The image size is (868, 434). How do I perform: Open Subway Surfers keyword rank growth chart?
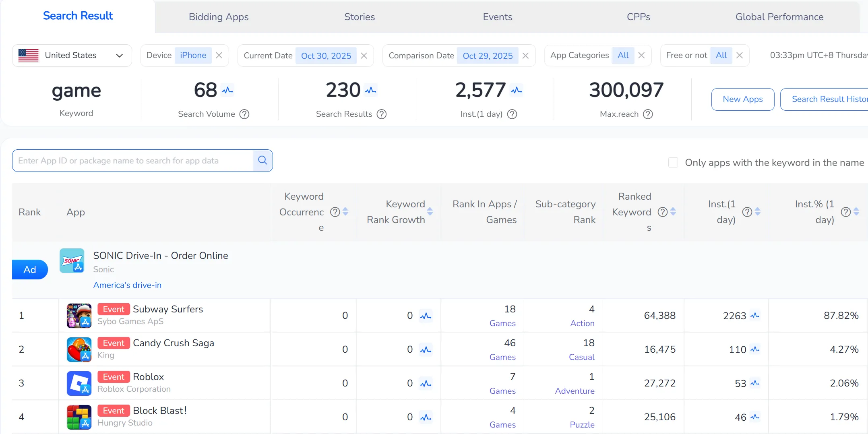pos(426,316)
